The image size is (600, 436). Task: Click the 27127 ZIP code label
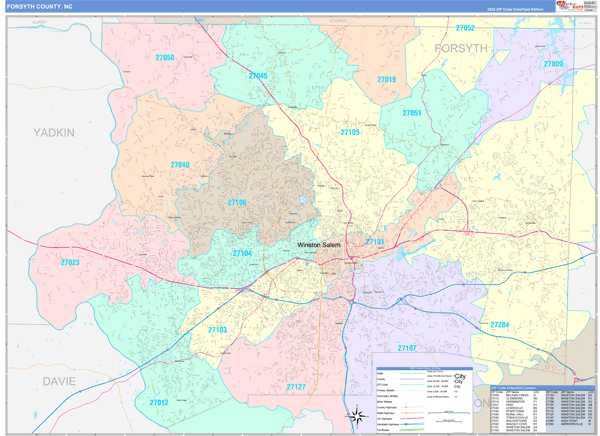click(x=297, y=386)
